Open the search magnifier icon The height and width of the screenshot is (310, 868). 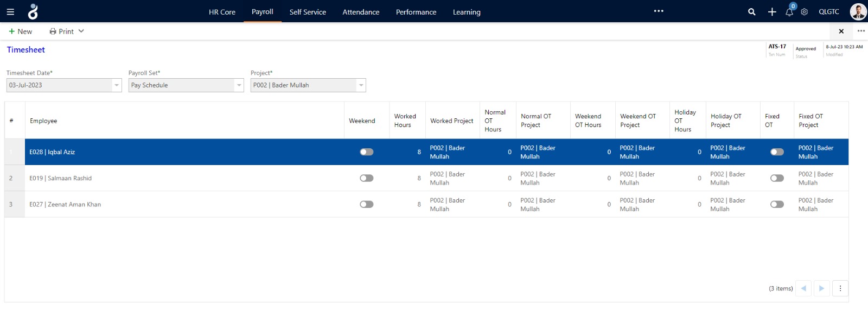(x=751, y=12)
